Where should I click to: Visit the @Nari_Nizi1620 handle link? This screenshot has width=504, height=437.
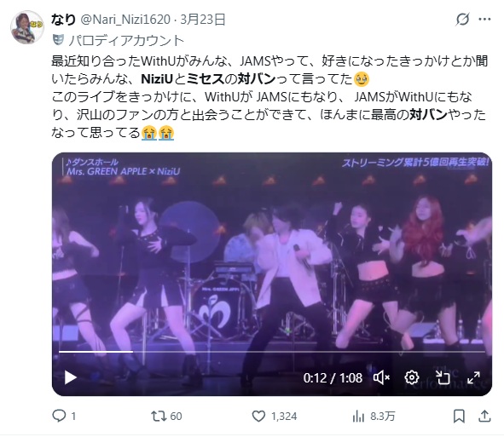point(125,20)
